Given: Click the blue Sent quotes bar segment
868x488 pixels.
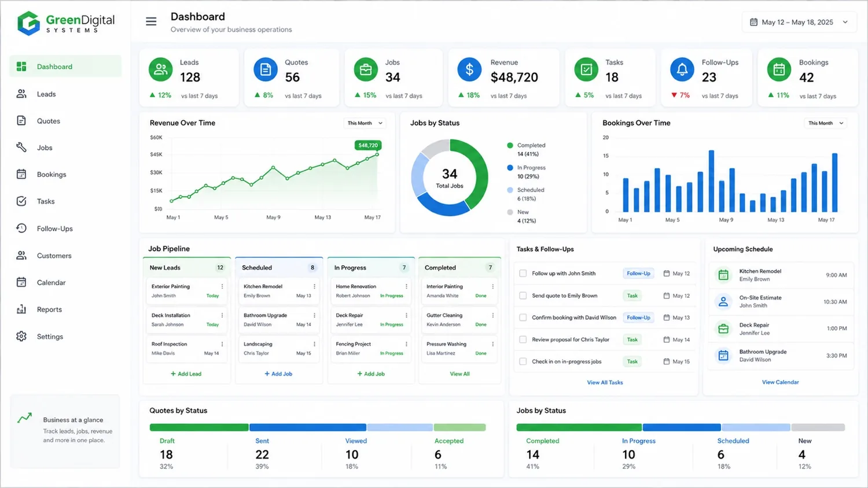Looking at the screenshot, I should (308, 428).
